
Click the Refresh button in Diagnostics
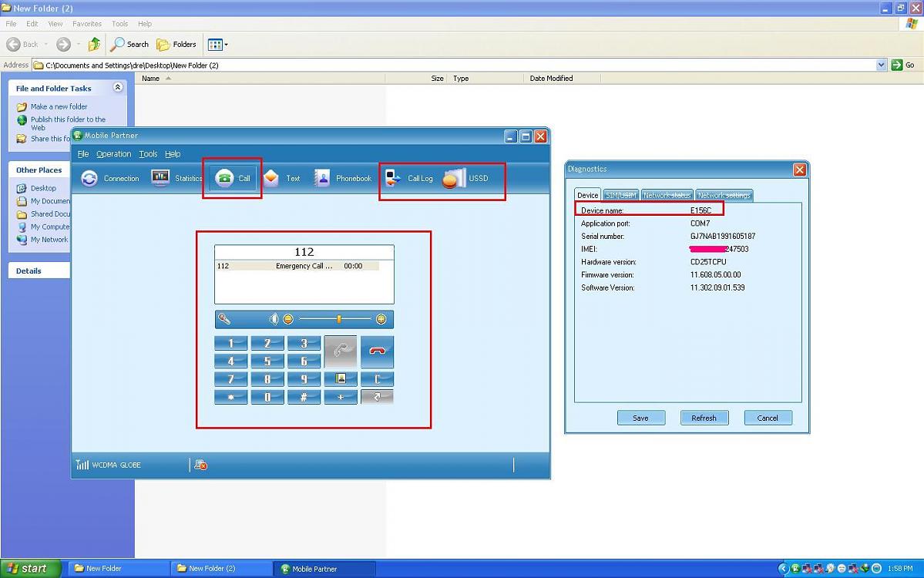704,418
